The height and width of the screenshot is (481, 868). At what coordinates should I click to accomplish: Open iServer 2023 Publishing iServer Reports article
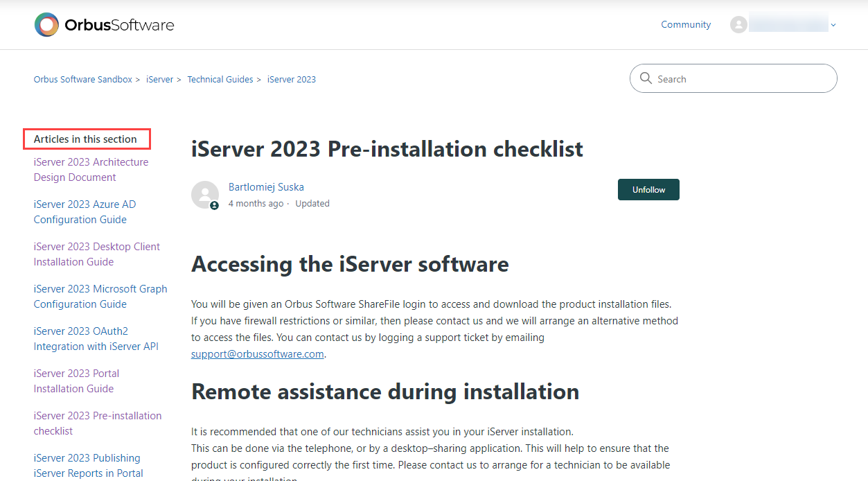pyautogui.click(x=89, y=466)
